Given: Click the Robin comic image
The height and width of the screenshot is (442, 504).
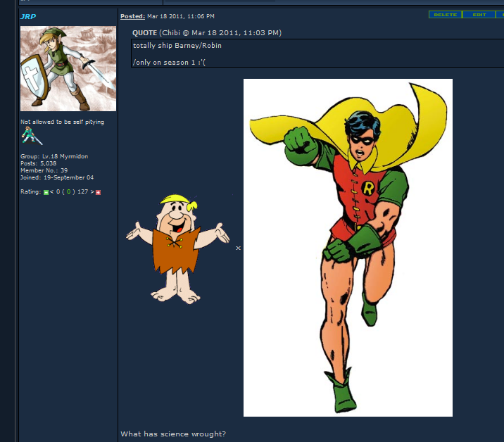Looking at the screenshot, I should 348,248.
